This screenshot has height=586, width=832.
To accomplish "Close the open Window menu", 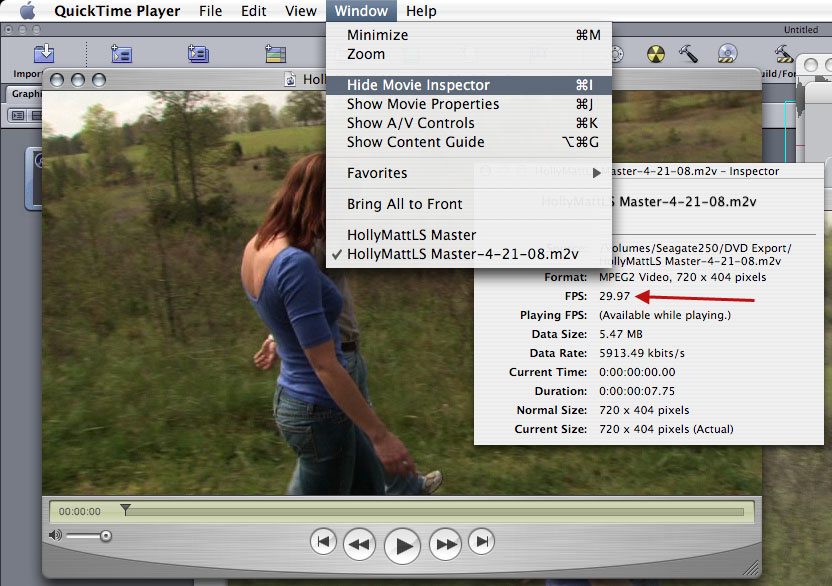I will [361, 11].
